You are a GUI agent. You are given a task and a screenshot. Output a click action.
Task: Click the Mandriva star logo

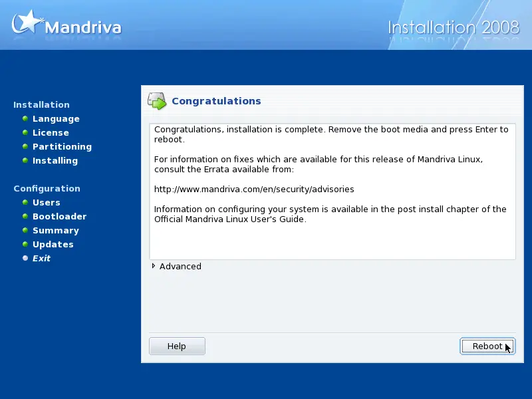[x=28, y=22]
